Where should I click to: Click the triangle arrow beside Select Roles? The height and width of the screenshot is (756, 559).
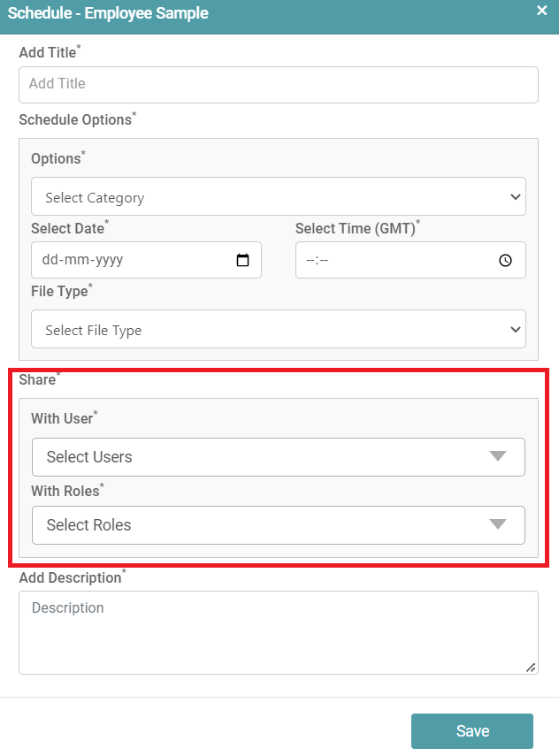tap(498, 524)
